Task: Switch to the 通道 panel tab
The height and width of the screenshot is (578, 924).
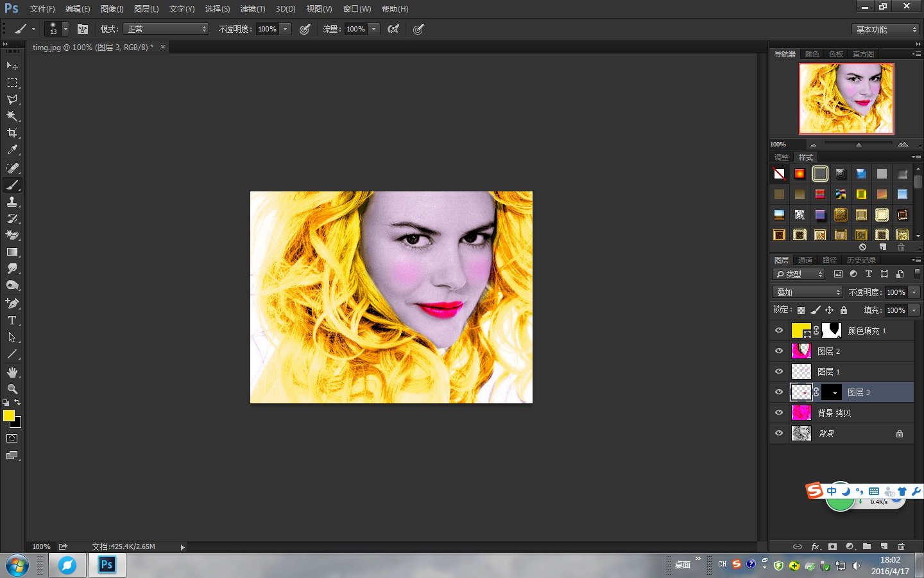Action: [805, 259]
